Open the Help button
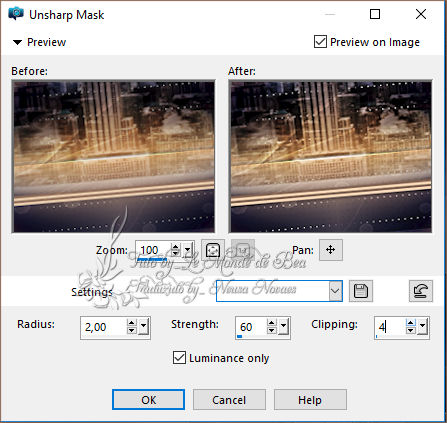447x423 pixels. pos(310,400)
